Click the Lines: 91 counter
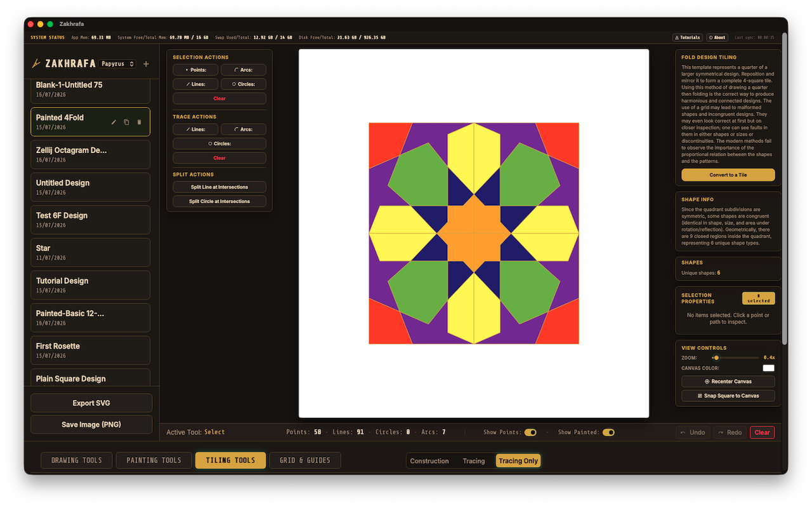 coord(348,432)
